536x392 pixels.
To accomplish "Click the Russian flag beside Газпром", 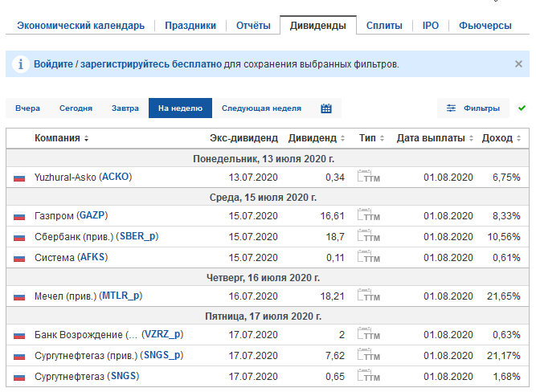I will [19, 216].
